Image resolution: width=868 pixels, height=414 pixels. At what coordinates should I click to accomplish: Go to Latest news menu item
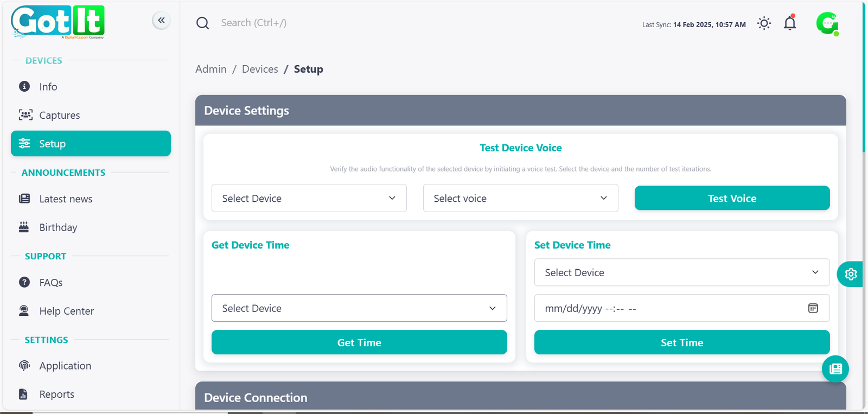coord(66,199)
